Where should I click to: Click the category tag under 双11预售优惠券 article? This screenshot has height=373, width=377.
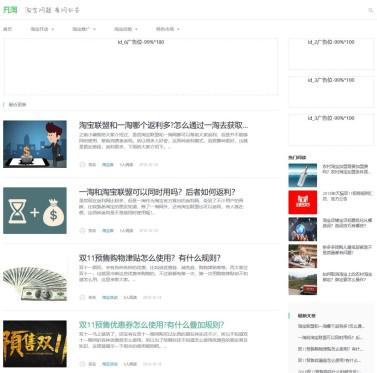click(110, 364)
